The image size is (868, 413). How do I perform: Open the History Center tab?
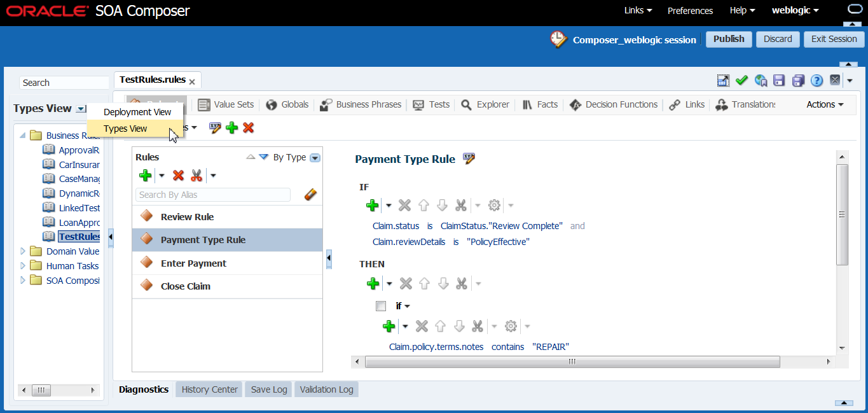click(x=209, y=389)
